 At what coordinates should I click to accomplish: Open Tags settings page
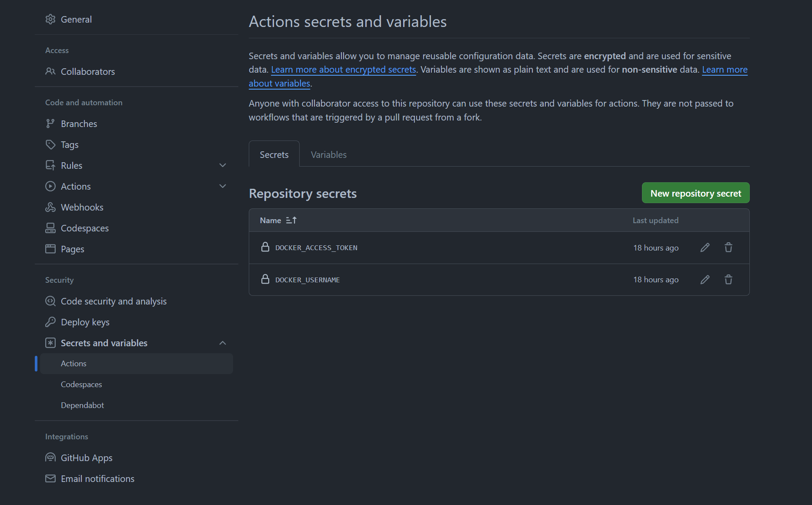(70, 144)
